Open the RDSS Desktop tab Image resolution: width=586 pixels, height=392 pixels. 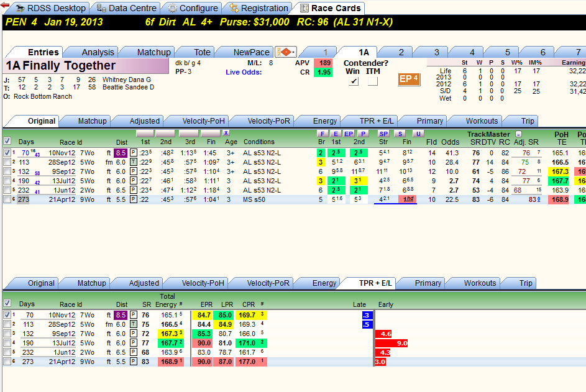click(51, 8)
